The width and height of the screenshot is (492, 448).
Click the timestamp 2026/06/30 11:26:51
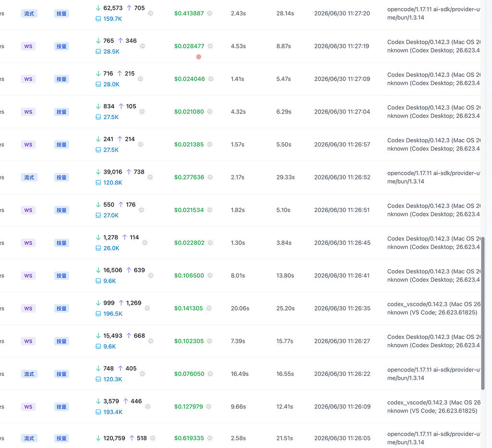point(342,210)
